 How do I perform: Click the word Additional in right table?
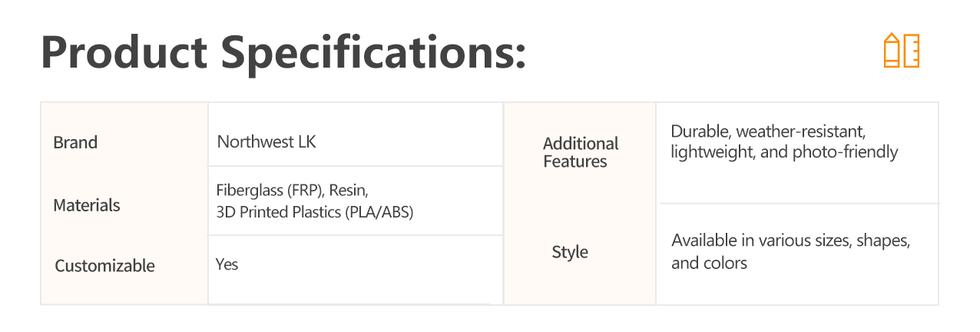coord(581,144)
